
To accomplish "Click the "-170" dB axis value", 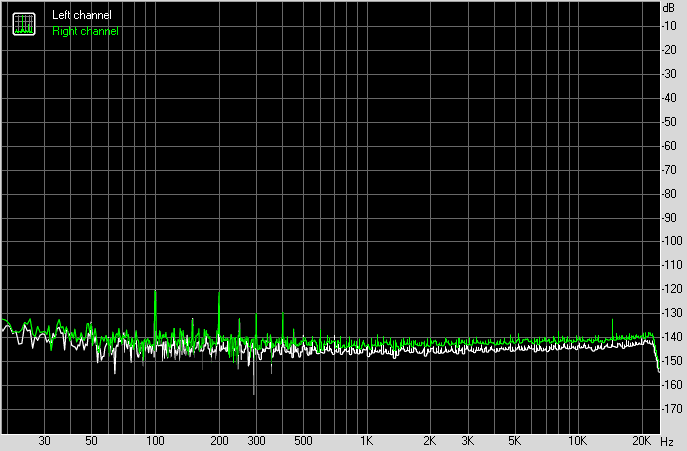I will (672, 408).
